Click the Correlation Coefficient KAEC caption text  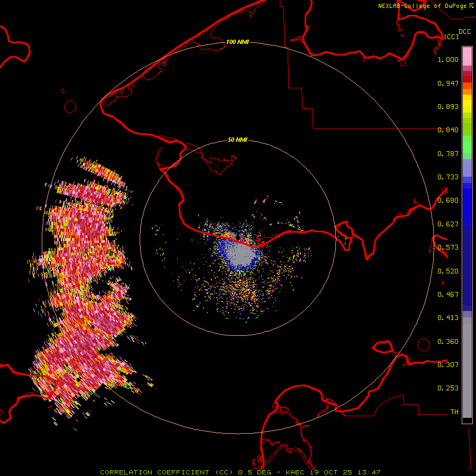[x=240, y=472]
